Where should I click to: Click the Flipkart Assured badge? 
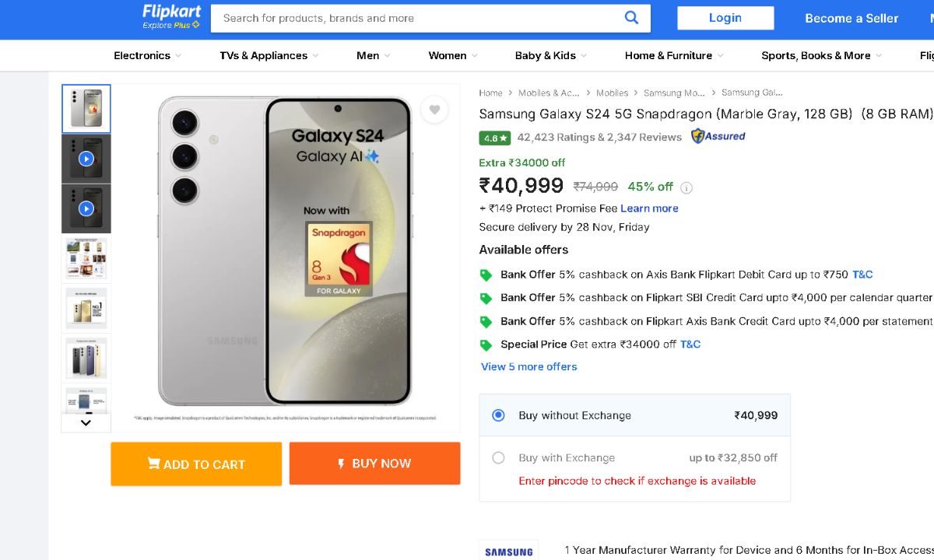pyautogui.click(x=718, y=137)
